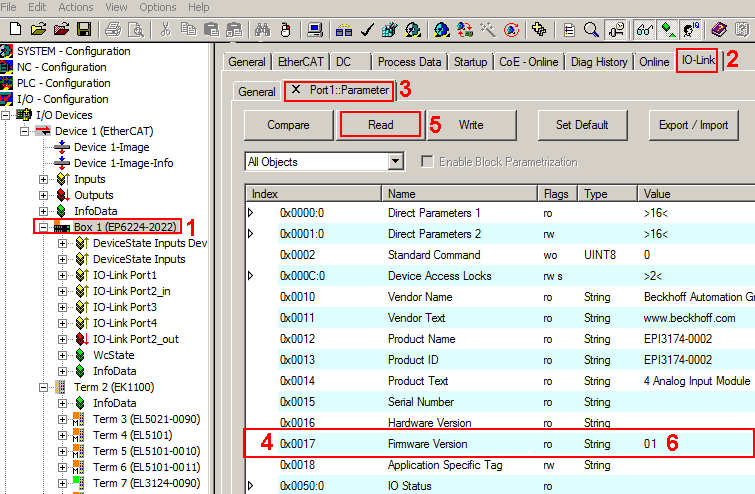Viewport: 755px width, 494px height.
Task: Click the Print toolbar icon
Action: pyautogui.click(x=114, y=30)
